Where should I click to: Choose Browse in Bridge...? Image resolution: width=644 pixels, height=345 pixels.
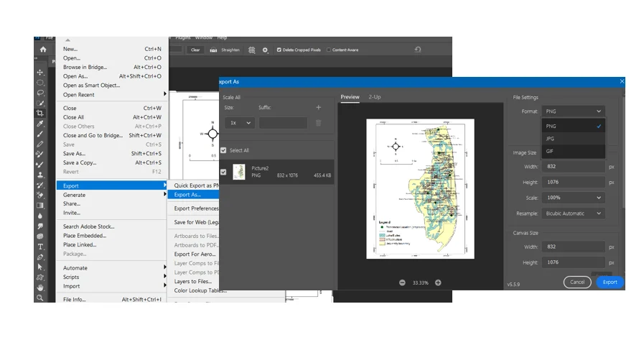click(112, 67)
